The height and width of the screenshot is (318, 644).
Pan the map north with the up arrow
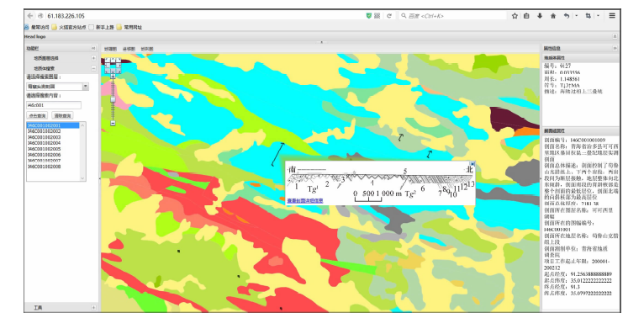tap(113, 60)
